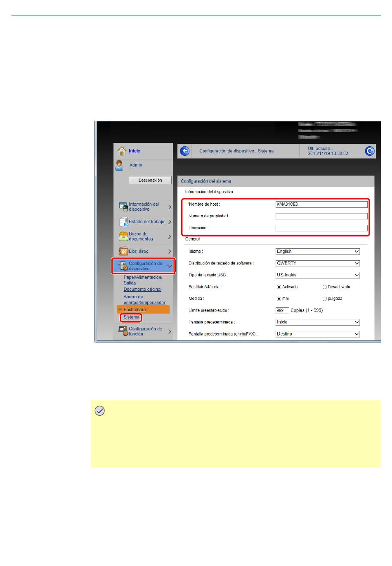Viewport: 392px width, 566px height.
Task: Click the Ubicación input field
Action: click(321, 228)
